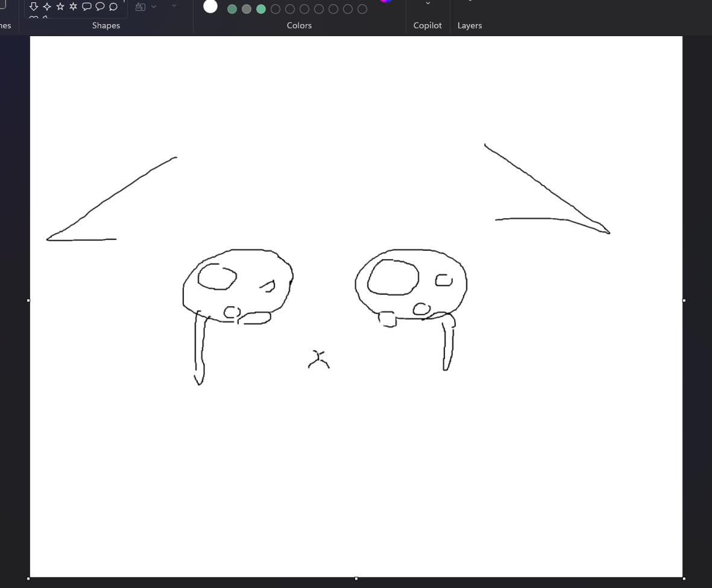Click the last empty custom color slot
712x588 pixels.
(362, 9)
